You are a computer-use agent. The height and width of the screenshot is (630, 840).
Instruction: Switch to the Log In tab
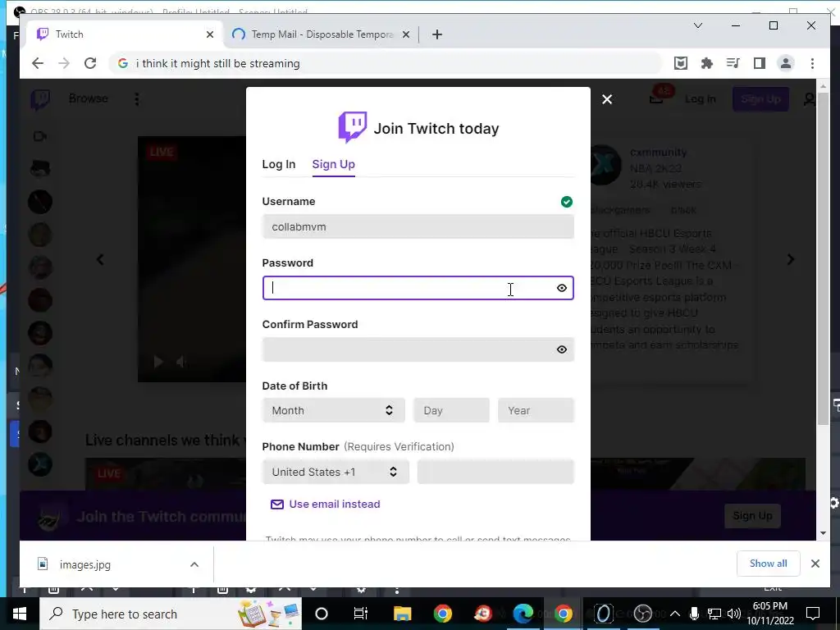(x=279, y=164)
